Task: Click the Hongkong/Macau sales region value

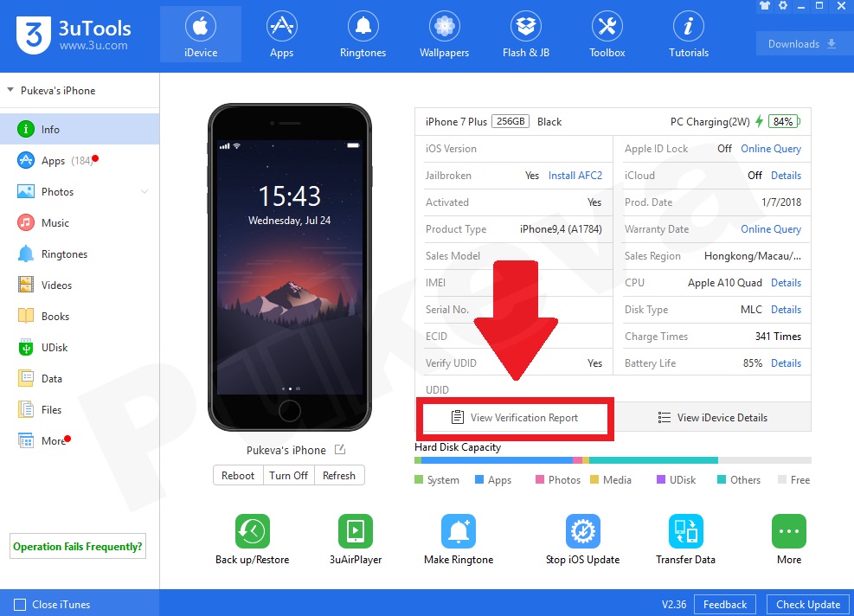Action: pos(753,256)
